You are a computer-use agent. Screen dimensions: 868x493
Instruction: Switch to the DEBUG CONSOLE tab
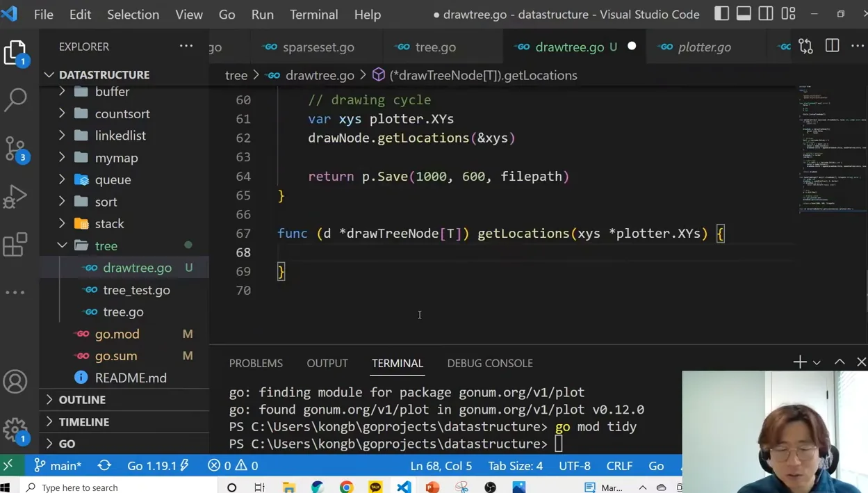[490, 363]
